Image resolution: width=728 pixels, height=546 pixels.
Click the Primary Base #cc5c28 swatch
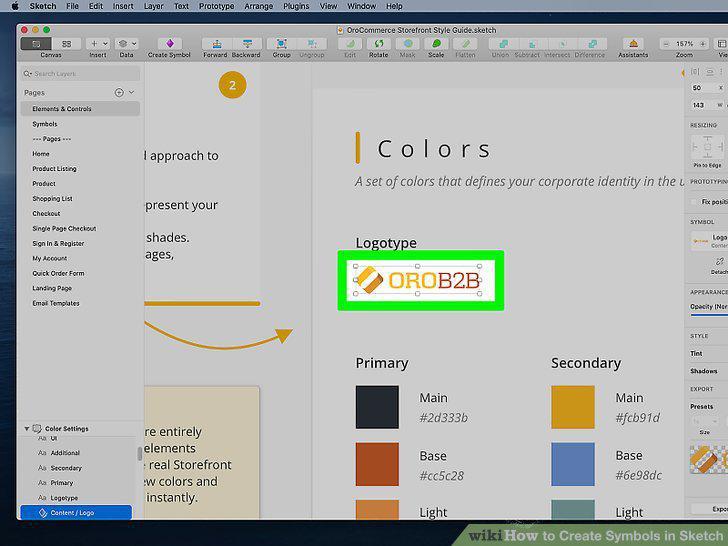[x=377, y=464]
